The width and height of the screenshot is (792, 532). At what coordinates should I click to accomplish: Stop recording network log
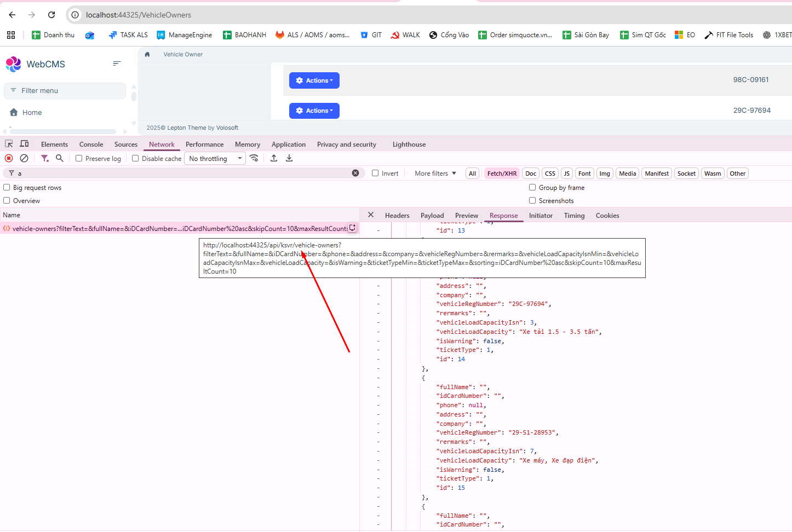(9, 158)
